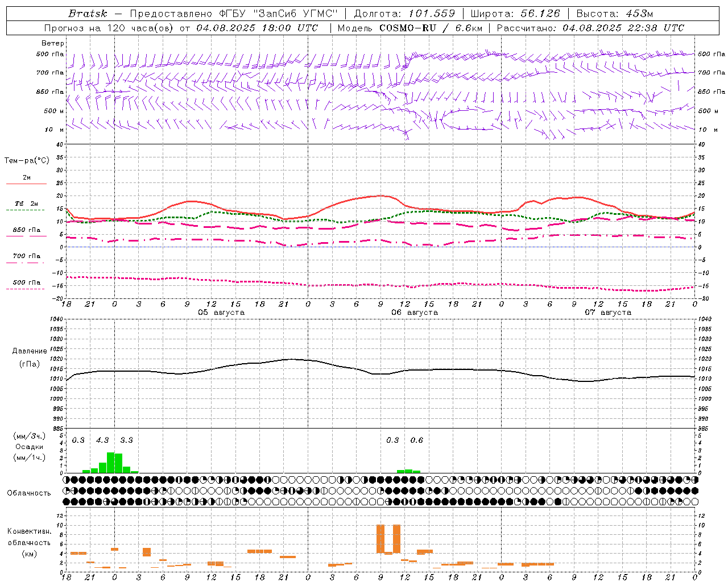Click the tall orange convective bar at 9h, 06 августа
728x582 pixels.
tap(380, 539)
